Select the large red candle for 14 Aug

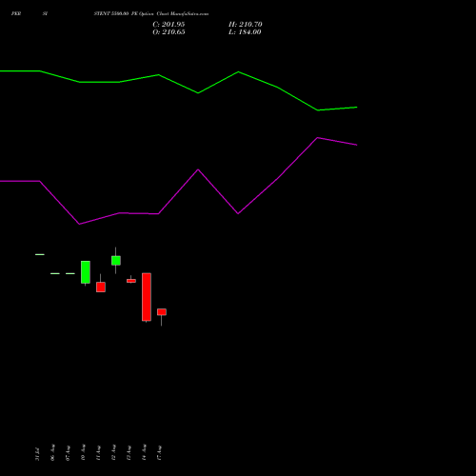point(147,297)
